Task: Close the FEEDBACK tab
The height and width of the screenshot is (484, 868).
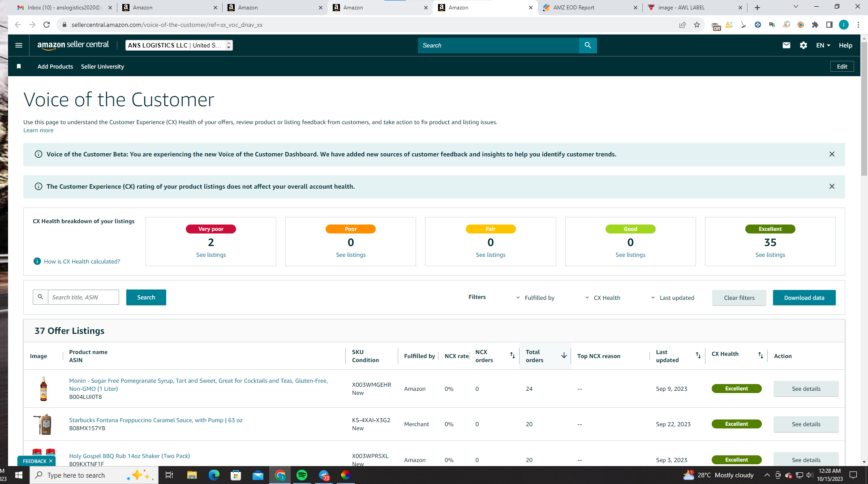Action: pyautogui.click(x=51, y=461)
